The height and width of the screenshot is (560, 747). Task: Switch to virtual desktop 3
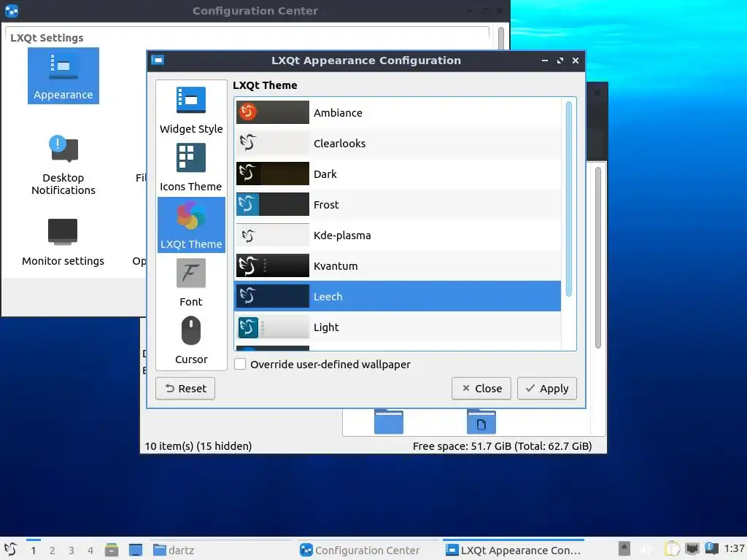(71, 551)
